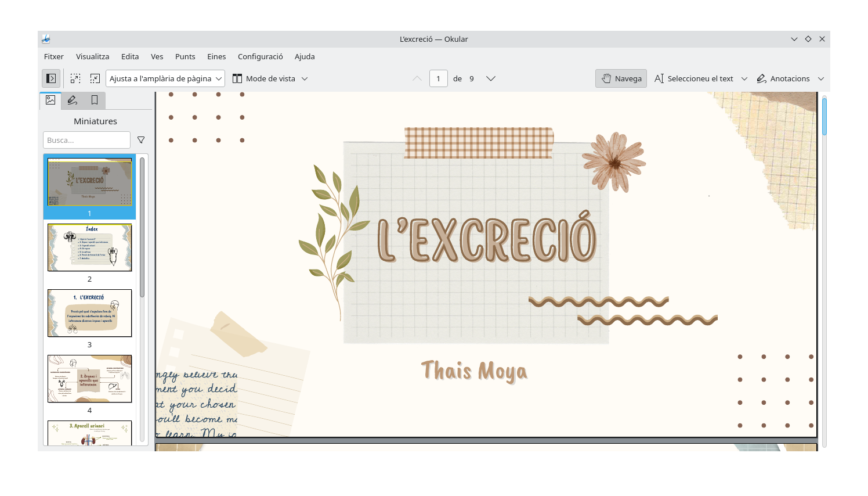This screenshot has width=868, height=496.
Task: Click the zoom in icon in toolbar
Action: click(x=75, y=78)
